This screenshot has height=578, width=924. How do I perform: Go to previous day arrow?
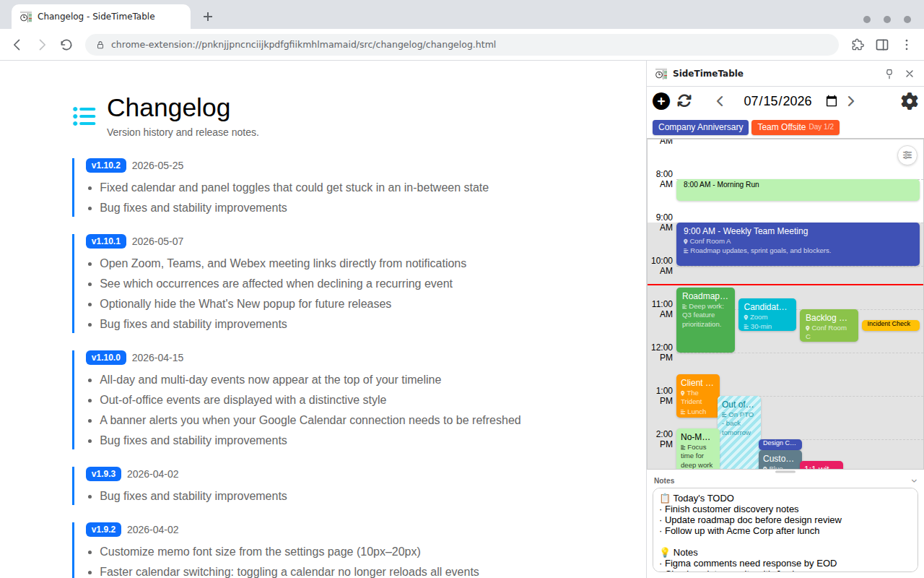pyautogui.click(x=720, y=101)
